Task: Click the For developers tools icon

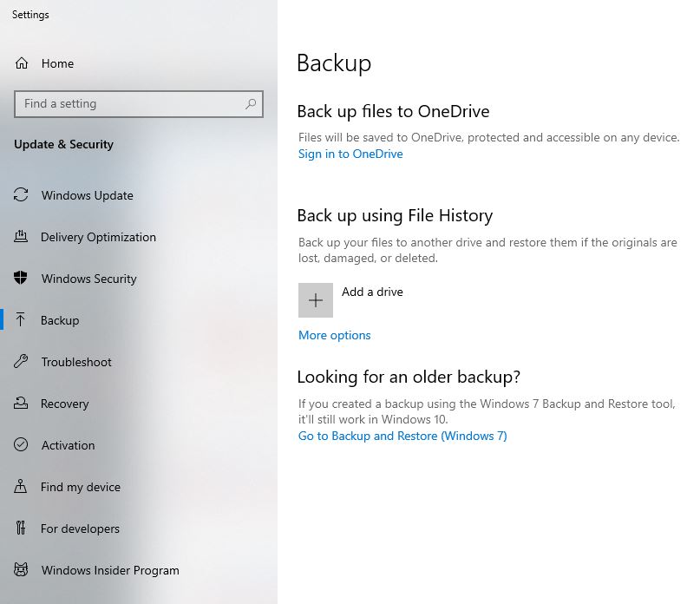Action: 21,528
